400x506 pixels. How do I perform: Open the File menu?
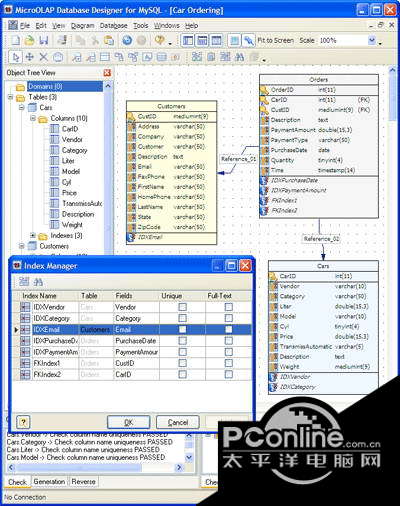point(25,26)
